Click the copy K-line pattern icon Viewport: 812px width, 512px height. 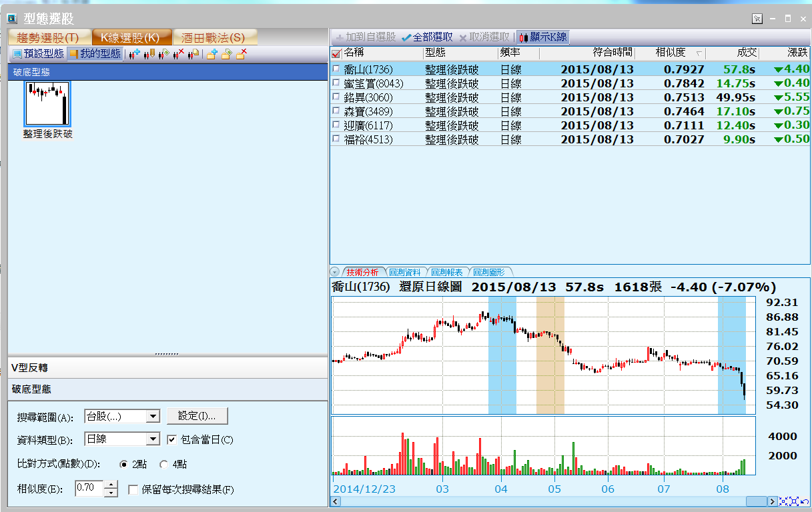pos(193,54)
